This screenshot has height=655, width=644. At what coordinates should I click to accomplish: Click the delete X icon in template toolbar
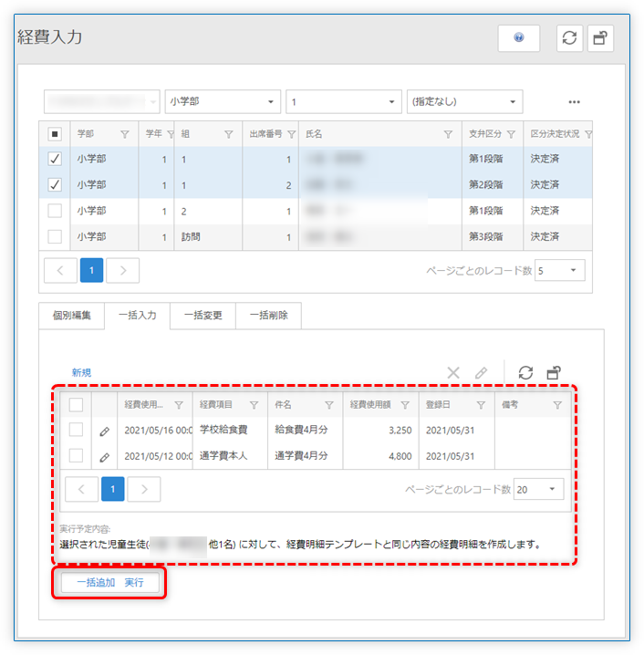pos(453,372)
